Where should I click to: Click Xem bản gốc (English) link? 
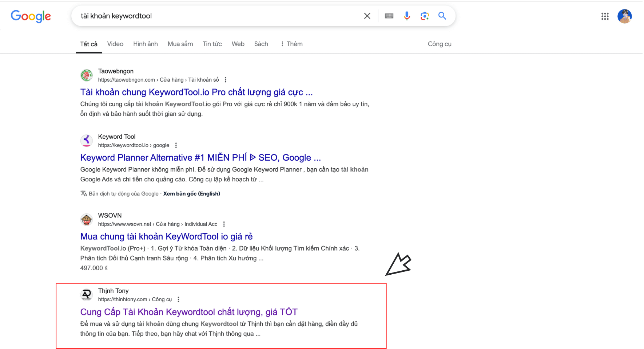(192, 194)
